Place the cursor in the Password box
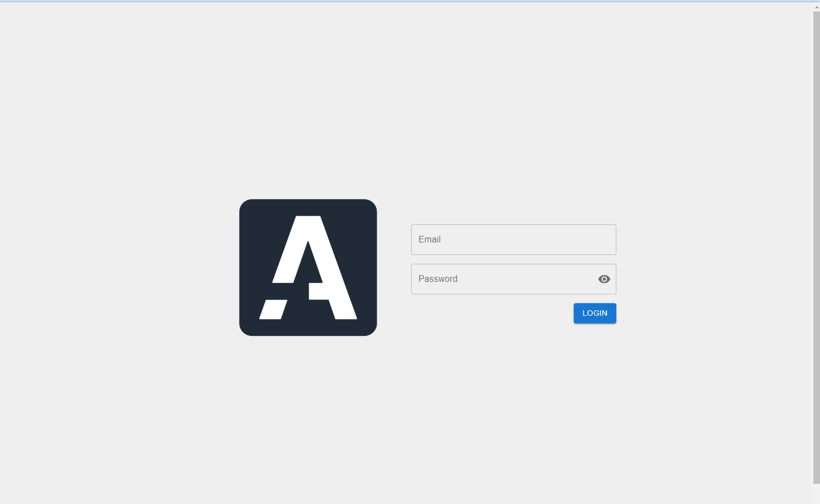The width and height of the screenshot is (820, 504). pos(513,279)
